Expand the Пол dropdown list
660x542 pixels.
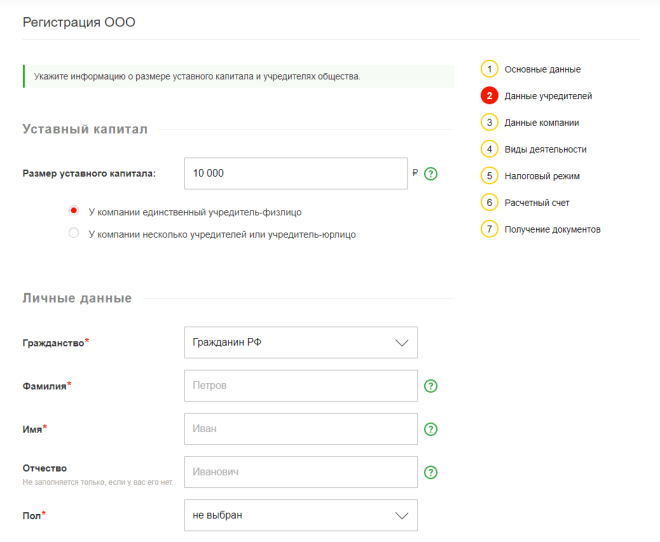coord(301,515)
